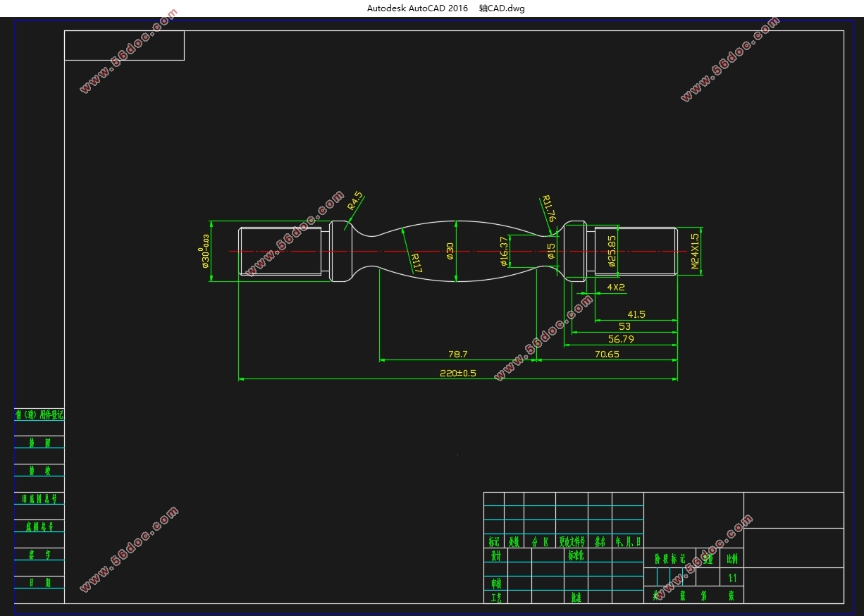Image resolution: width=864 pixels, height=616 pixels.
Task: Click the 41.5 dimension value
Action: click(x=636, y=314)
